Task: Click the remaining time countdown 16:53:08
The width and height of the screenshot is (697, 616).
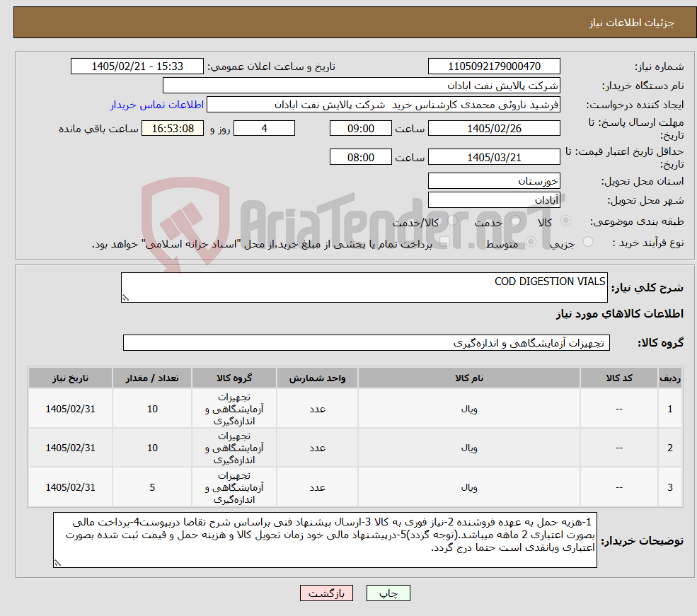Action: pyautogui.click(x=173, y=129)
